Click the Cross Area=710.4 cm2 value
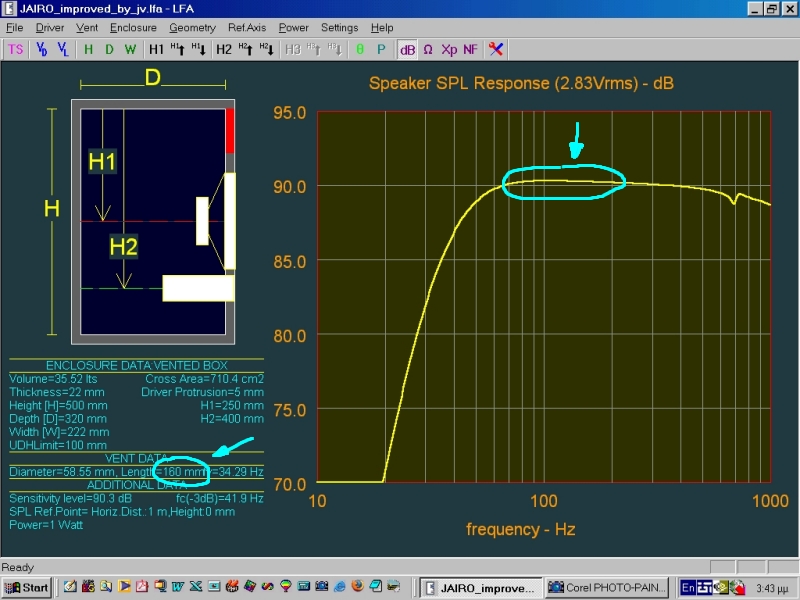The image size is (800, 600). pyautogui.click(x=204, y=379)
